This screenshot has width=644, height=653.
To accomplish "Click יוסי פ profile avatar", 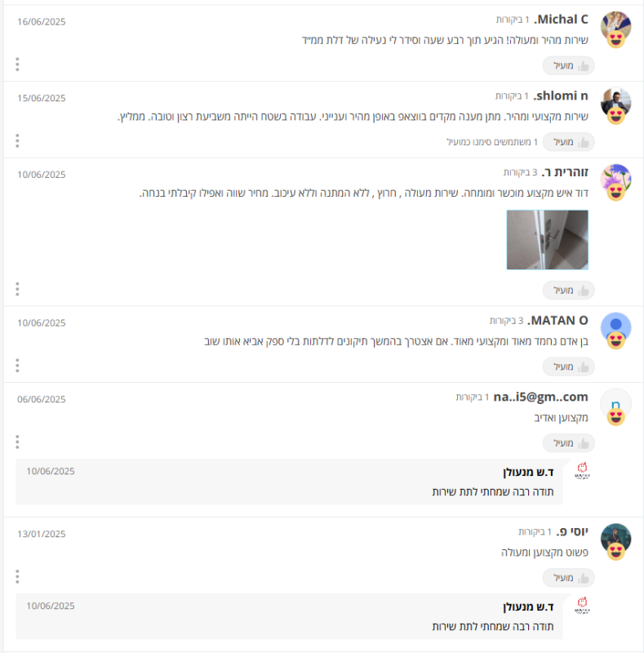I will 615,540.
